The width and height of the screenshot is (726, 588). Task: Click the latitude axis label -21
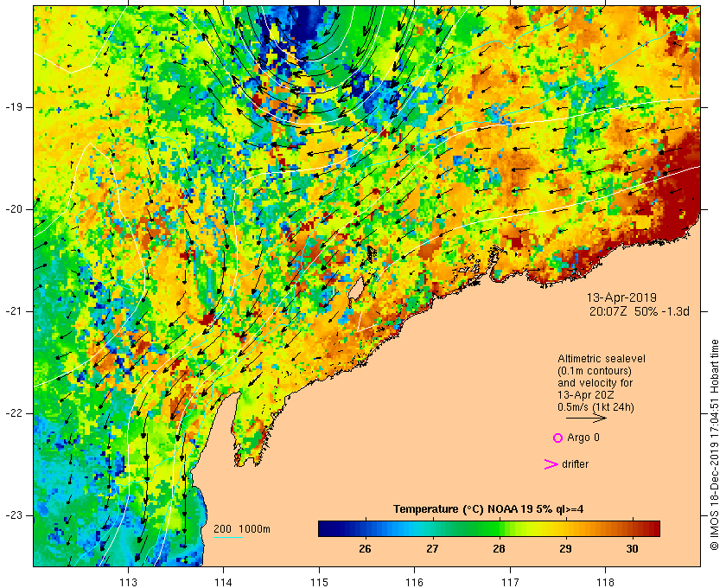[x=14, y=311]
